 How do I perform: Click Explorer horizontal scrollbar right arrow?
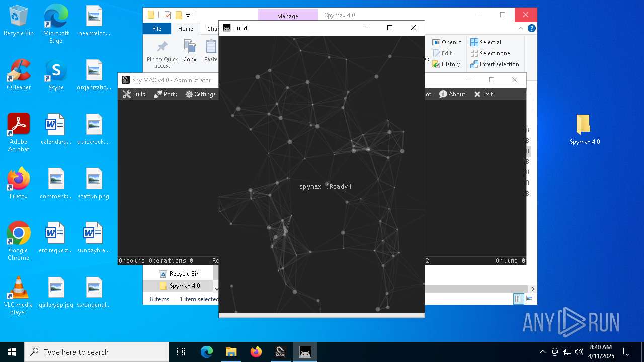pyautogui.click(x=533, y=289)
